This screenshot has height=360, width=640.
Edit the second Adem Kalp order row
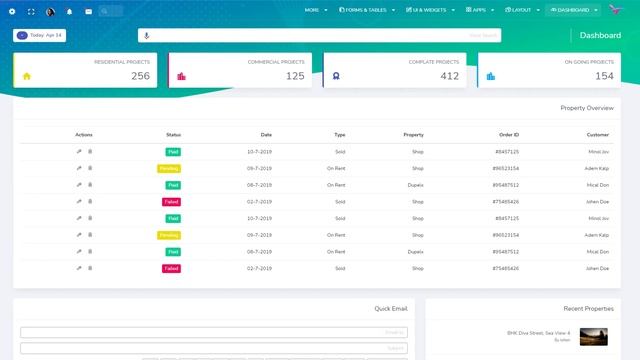click(79, 235)
